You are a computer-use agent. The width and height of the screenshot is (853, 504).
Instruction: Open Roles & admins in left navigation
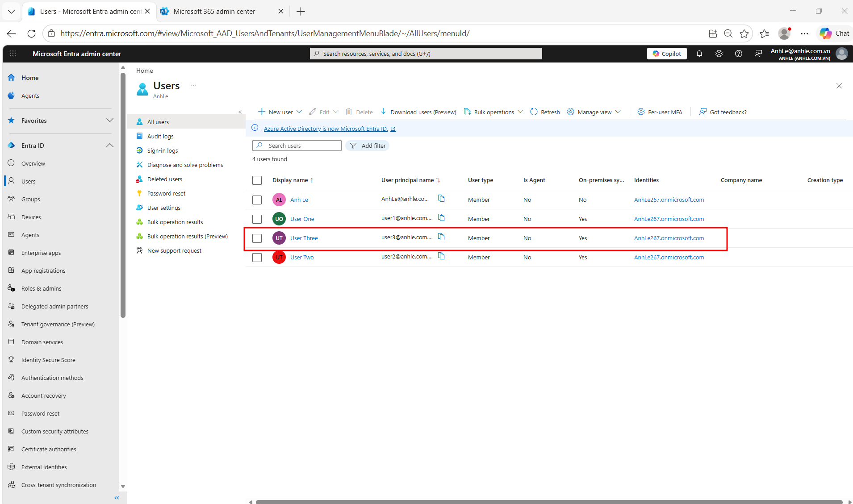[41, 288]
